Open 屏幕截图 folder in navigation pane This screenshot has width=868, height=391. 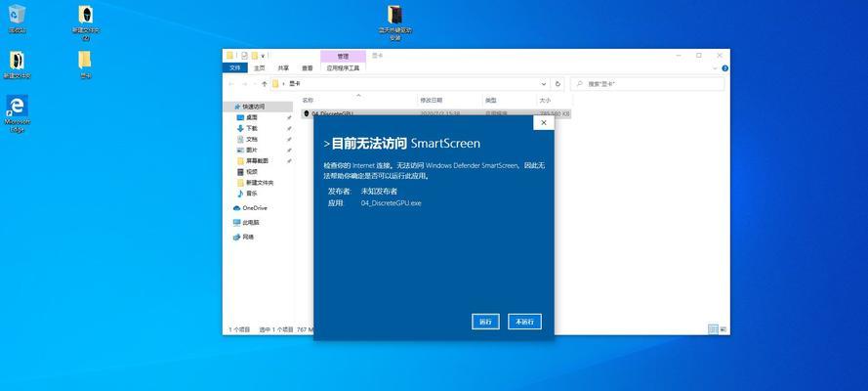pyautogui.click(x=259, y=160)
